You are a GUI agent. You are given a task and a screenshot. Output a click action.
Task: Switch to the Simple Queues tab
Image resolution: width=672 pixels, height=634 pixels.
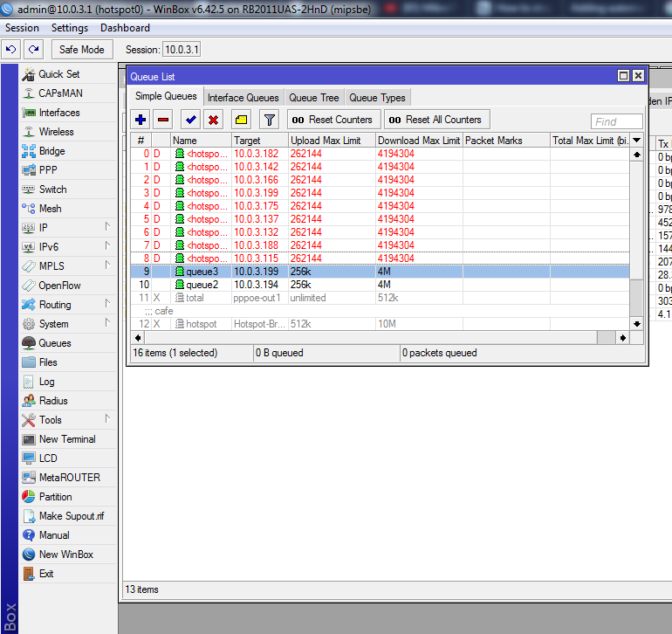click(x=166, y=97)
